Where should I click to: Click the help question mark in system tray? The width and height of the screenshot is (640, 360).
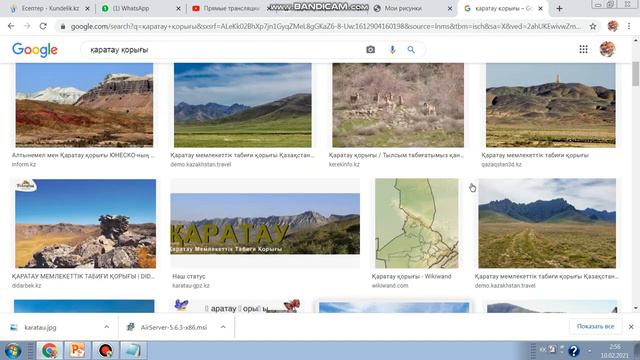pyautogui.click(x=573, y=351)
